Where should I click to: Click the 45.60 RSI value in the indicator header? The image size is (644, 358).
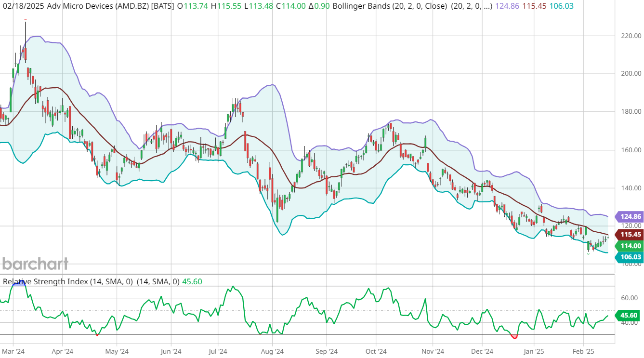coord(193,281)
